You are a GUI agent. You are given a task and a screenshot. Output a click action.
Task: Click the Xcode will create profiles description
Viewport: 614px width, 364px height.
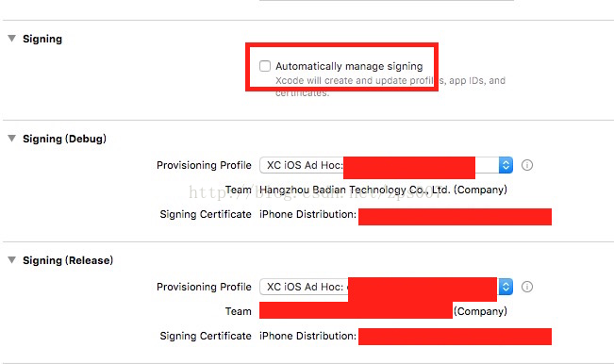(390, 87)
